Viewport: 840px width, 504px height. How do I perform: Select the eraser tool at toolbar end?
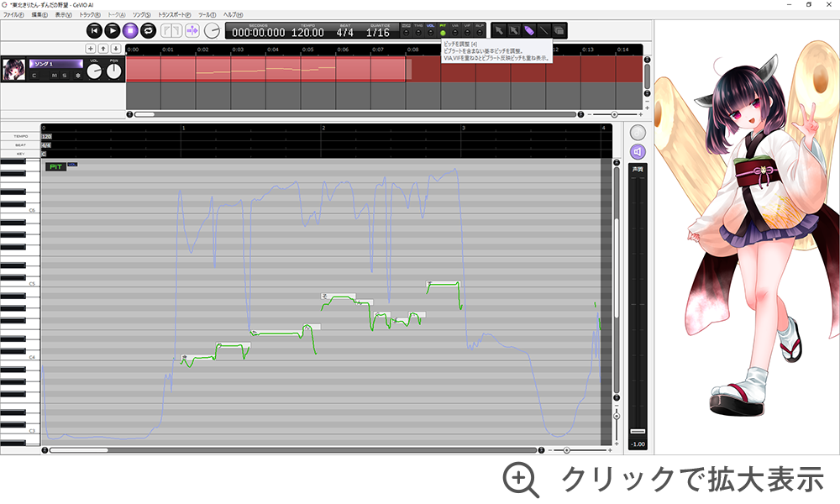[x=559, y=30]
